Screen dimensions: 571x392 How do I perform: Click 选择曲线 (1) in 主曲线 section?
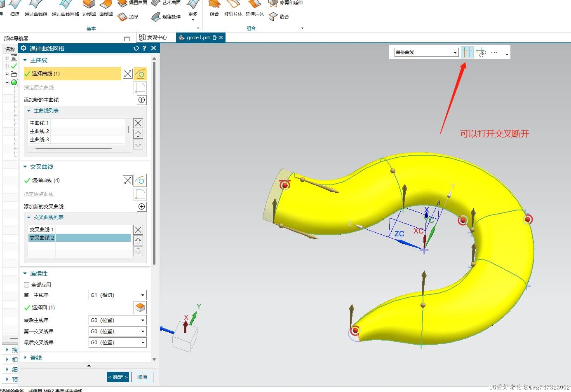(73, 74)
